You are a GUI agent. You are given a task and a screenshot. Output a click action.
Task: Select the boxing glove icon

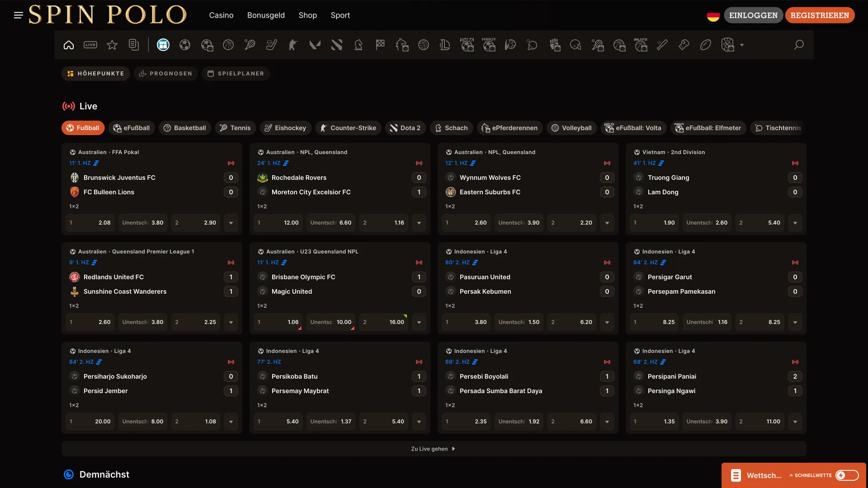684,45
